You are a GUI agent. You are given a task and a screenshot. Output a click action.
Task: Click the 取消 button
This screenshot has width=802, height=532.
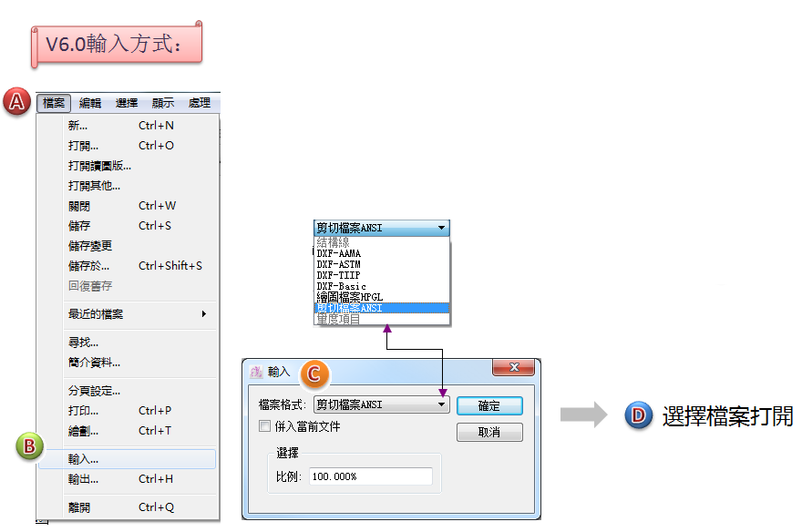tap(489, 433)
